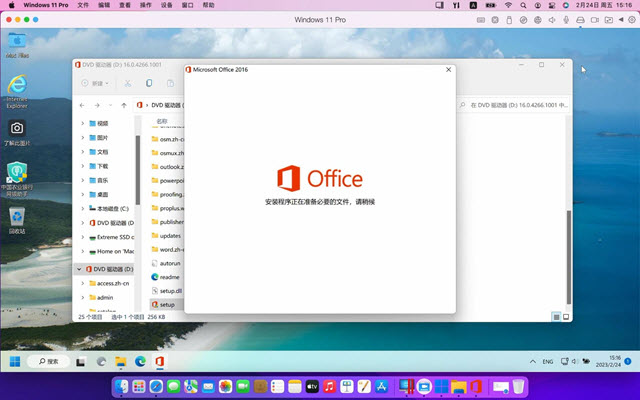640x400 pixels.
Task: Switch Explorer to details view icon
Action: tap(556, 317)
